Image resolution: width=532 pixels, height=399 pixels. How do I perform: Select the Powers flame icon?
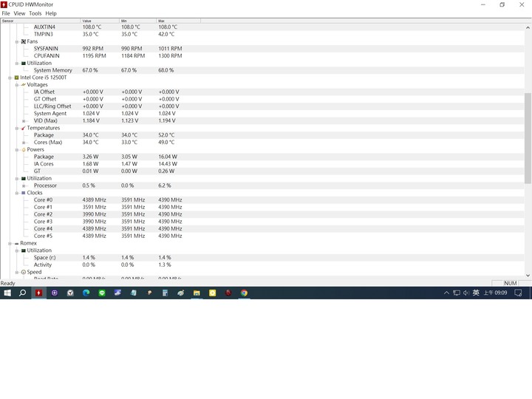tap(24, 149)
